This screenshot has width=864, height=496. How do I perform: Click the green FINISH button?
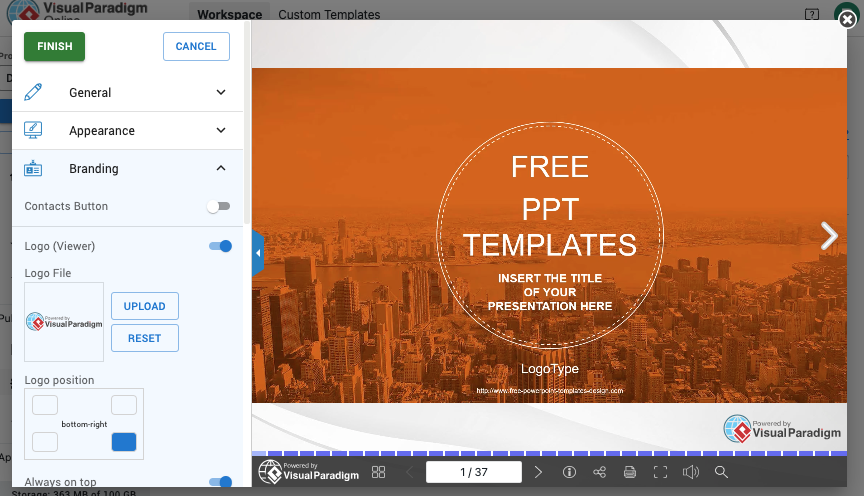(x=54, y=46)
